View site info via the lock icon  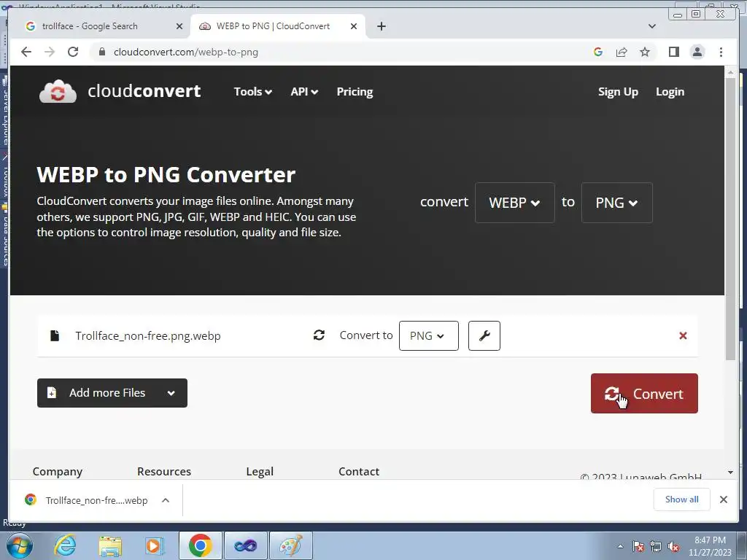click(101, 52)
